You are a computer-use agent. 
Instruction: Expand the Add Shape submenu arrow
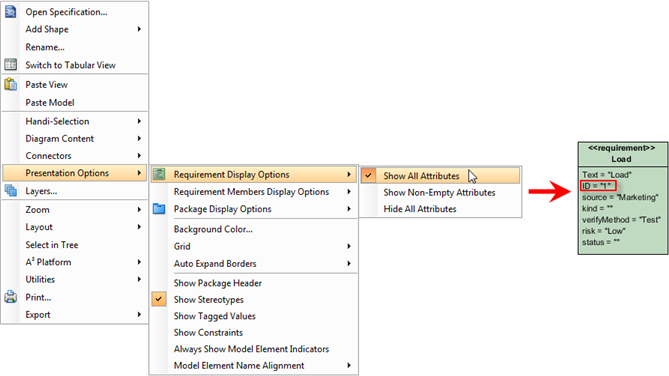tap(139, 29)
